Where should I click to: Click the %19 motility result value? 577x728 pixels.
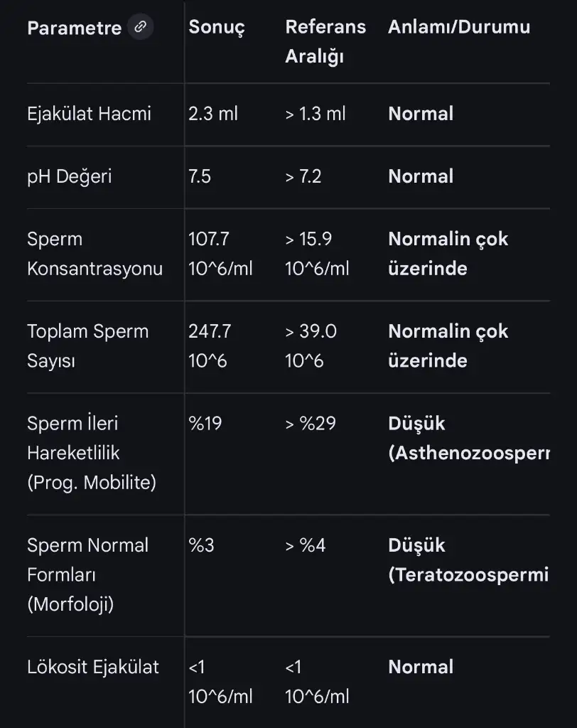(205, 424)
